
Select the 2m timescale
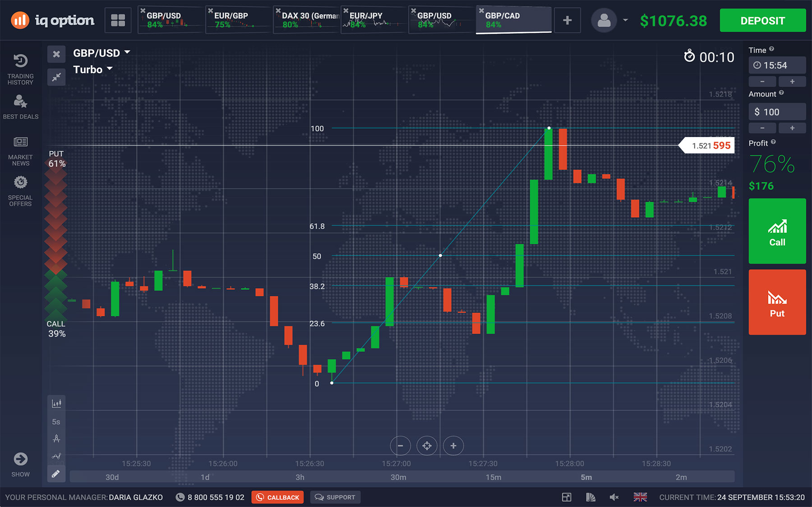pyautogui.click(x=681, y=477)
